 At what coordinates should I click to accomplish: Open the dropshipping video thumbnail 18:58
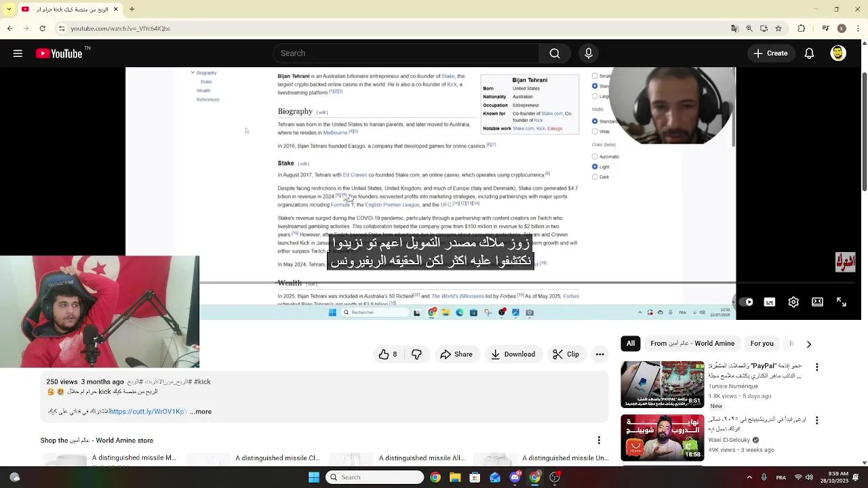pos(662,438)
